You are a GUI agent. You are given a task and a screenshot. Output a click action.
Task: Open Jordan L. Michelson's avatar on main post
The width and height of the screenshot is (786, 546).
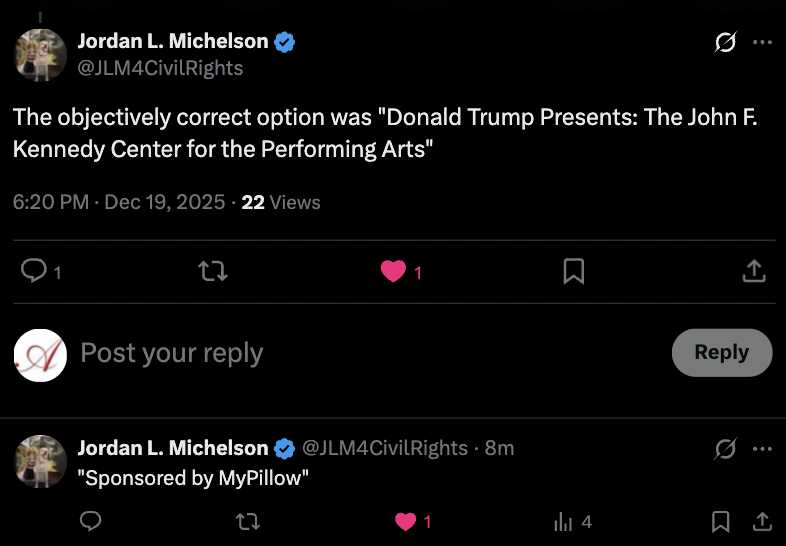(41, 54)
